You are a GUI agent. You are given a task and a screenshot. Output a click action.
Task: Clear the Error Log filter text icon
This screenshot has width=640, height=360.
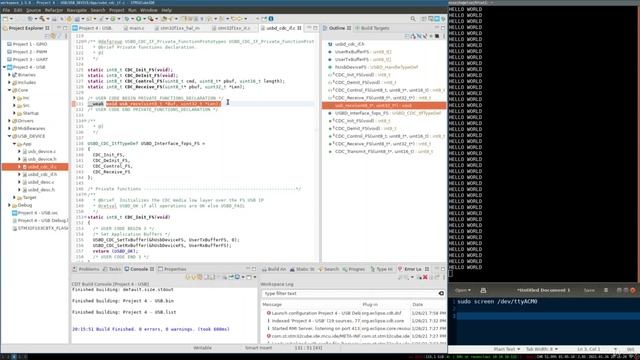[441, 293]
